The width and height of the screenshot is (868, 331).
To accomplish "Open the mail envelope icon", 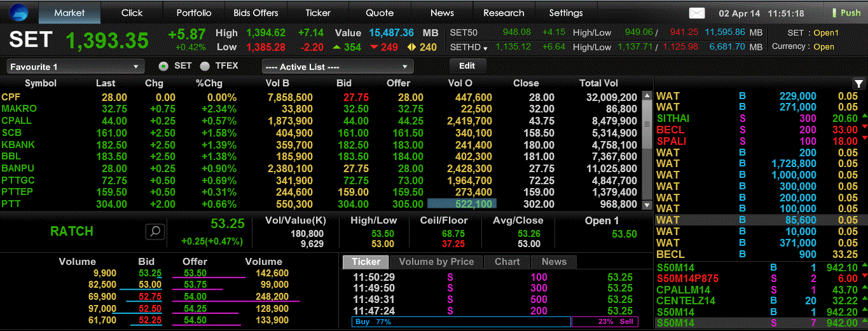I will coord(698,13).
